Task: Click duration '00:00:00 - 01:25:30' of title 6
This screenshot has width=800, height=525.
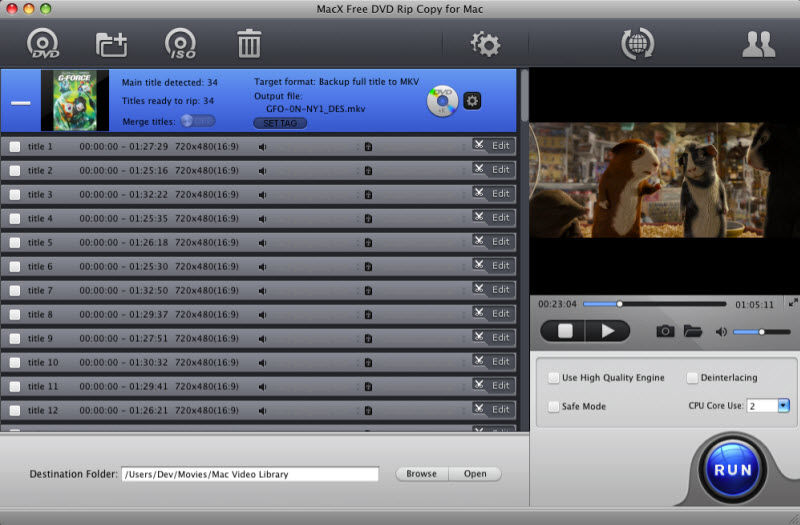Action: coord(123,266)
